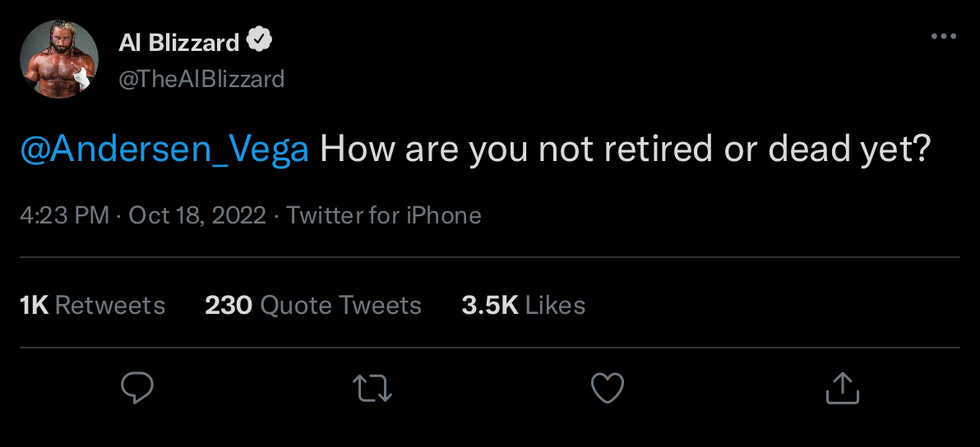Like the tweet with the heart icon
This screenshot has width=980, height=447.
tap(608, 388)
